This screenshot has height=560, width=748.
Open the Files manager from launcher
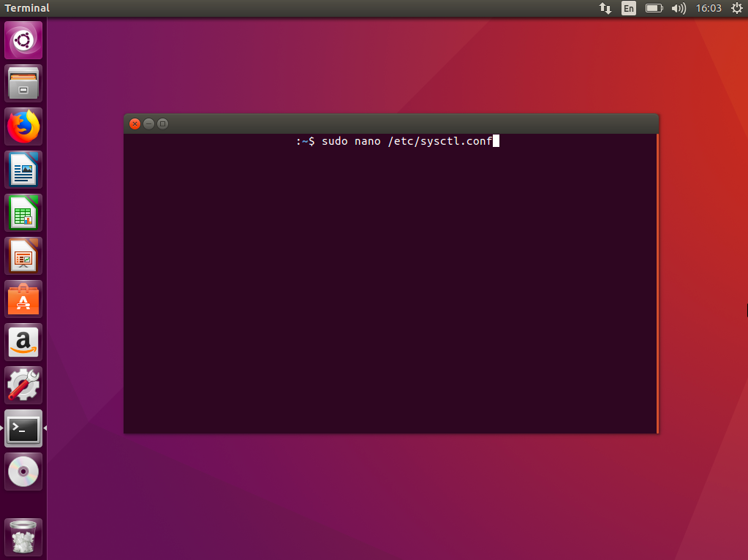click(23, 83)
